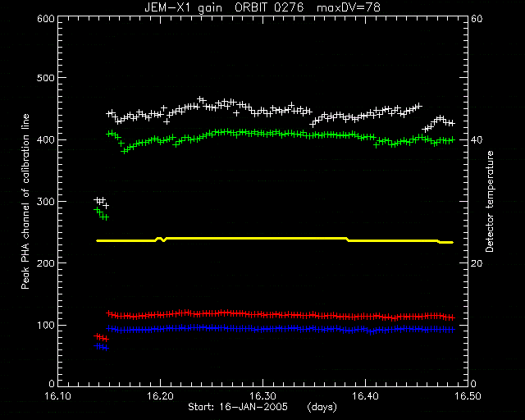Image resolution: width=525 pixels, height=420 pixels.
Task: Click the 300 label on left axis
Action: click(x=46, y=202)
